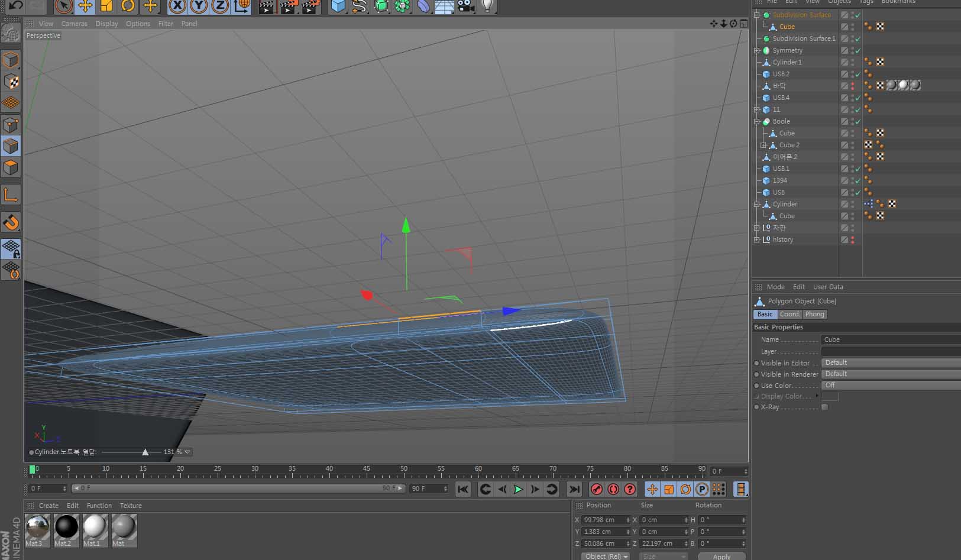The height and width of the screenshot is (560, 961).
Task: Open the deformer bend icon
Action: [424, 7]
